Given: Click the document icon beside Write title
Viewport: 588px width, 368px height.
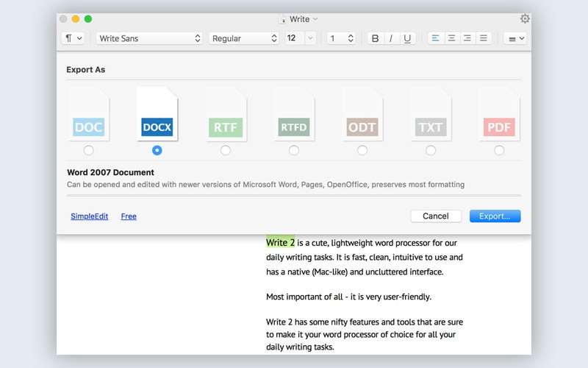Looking at the screenshot, I should (x=282, y=19).
